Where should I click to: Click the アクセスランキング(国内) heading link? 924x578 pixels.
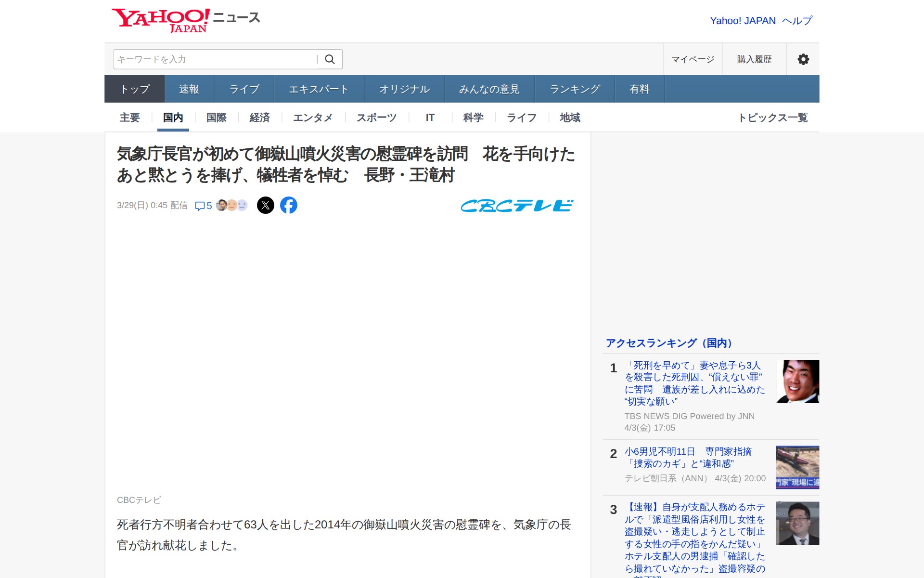tap(669, 343)
